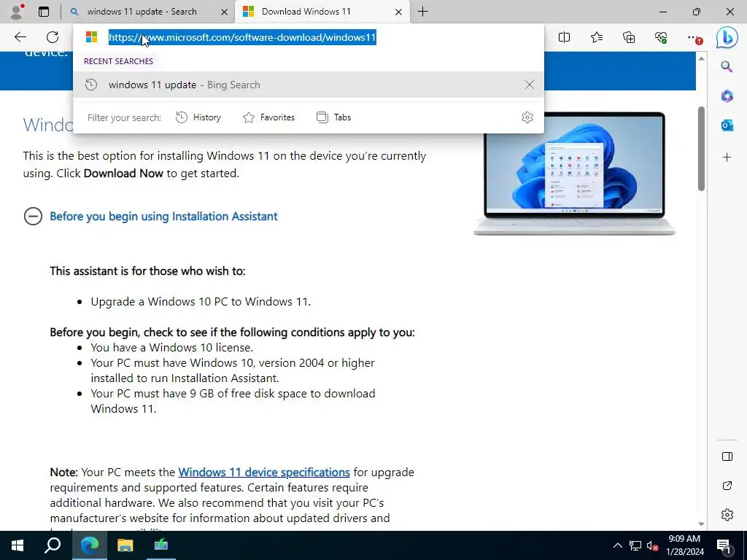The height and width of the screenshot is (560, 747).
Task: Remove the windows 11 update recent search
Action: coord(530,85)
